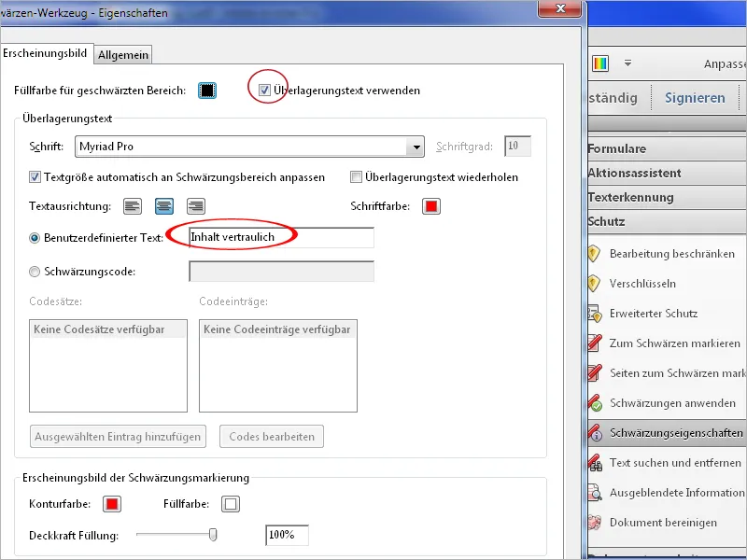Image resolution: width=747 pixels, height=560 pixels.
Task: Choose Dokument bereinigen command
Action: tap(663, 523)
